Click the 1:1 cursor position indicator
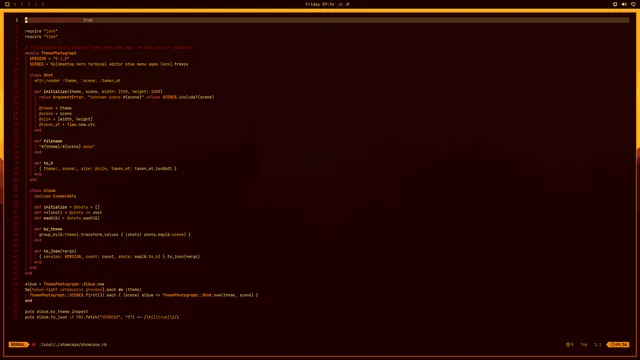Screen dimensions: 640x360 point(598,344)
